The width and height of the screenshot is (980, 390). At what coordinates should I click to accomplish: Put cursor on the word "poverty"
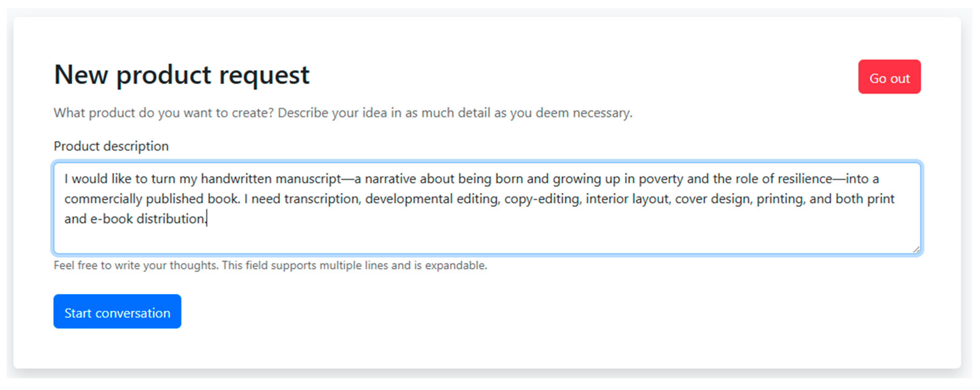coord(661,179)
